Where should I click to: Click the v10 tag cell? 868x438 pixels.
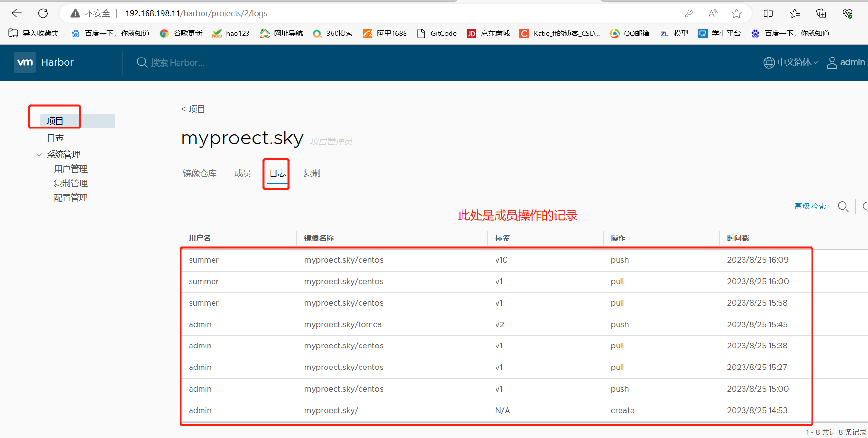tap(501, 260)
